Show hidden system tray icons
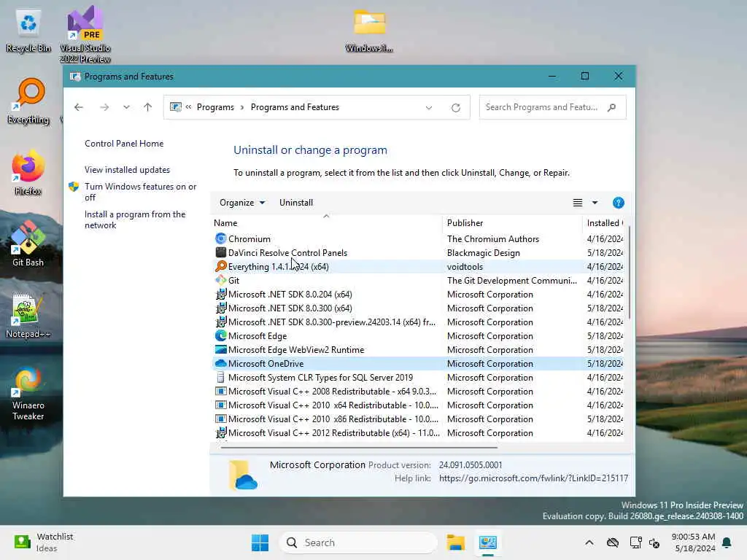 tap(589, 542)
